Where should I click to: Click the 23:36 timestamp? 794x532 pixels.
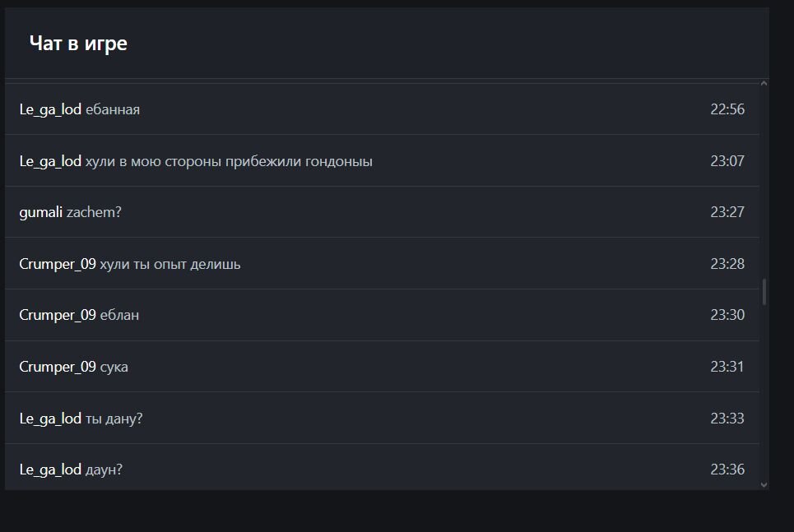coord(727,470)
